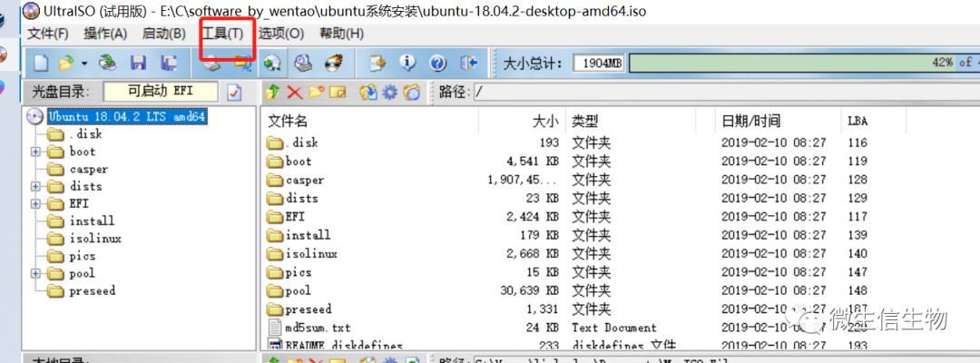Open image info via the blue 'i' icon
This screenshot has width=980, height=363.
click(407, 63)
